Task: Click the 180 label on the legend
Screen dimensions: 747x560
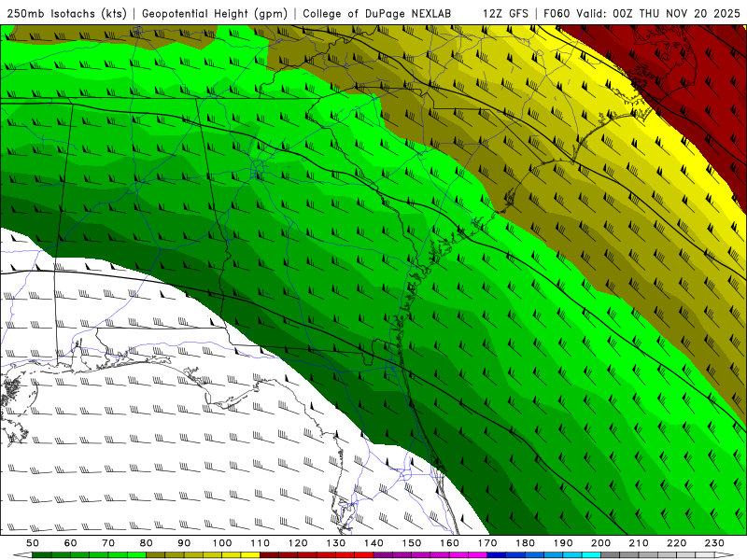Action: tap(525, 543)
